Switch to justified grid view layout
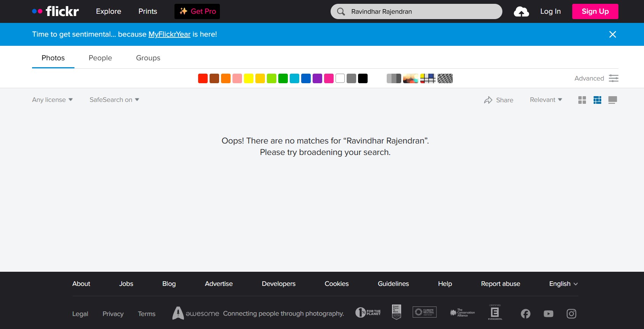This screenshot has width=644, height=329. tap(597, 100)
